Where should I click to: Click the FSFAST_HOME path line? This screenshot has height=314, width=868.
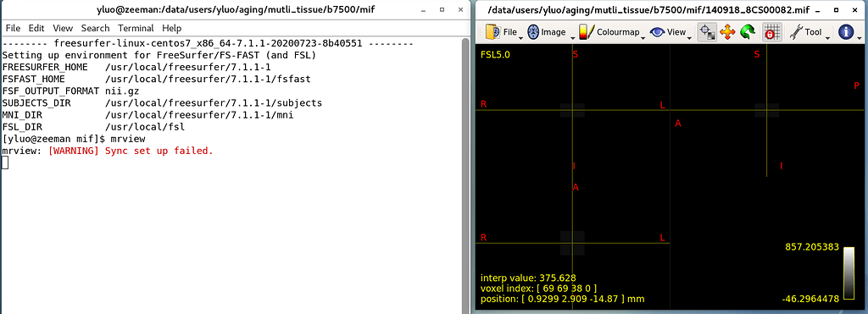pyautogui.click(x=156, y=79)
